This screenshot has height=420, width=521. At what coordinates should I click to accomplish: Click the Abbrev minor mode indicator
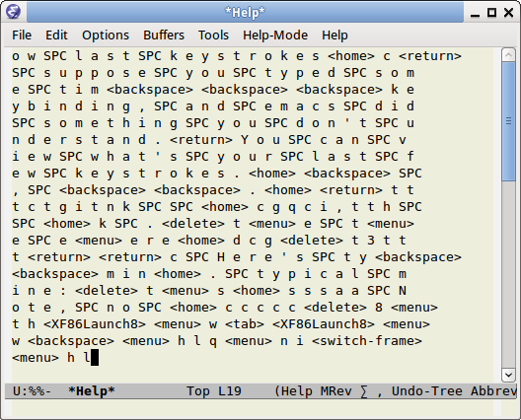pyautogui.click(x=493, y=391)
